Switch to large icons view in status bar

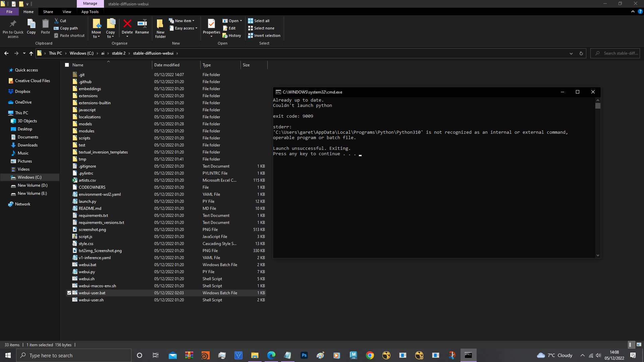pos(639,345)
